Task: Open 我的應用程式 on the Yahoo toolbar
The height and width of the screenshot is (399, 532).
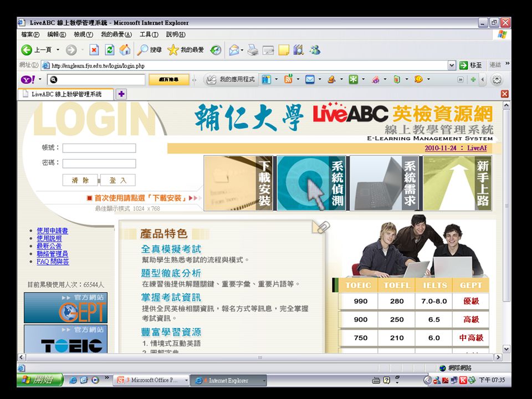Action: 231,79
